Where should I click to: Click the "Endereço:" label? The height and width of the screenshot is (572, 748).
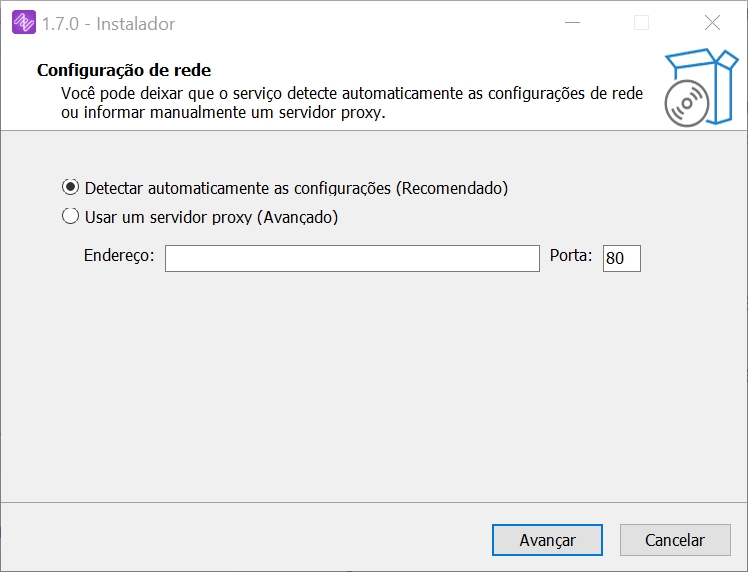click(119, 256)
